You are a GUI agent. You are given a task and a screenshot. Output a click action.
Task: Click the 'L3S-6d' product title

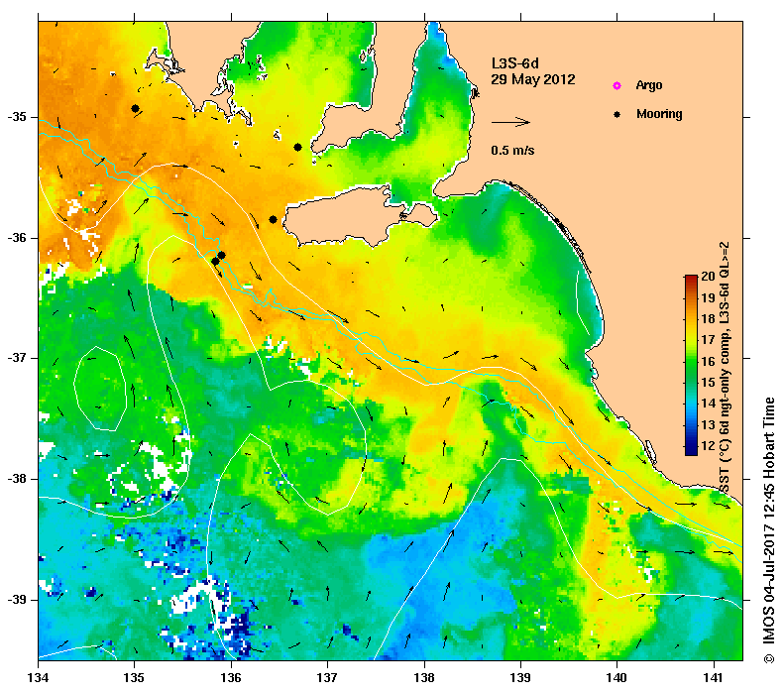pos(515,63)
